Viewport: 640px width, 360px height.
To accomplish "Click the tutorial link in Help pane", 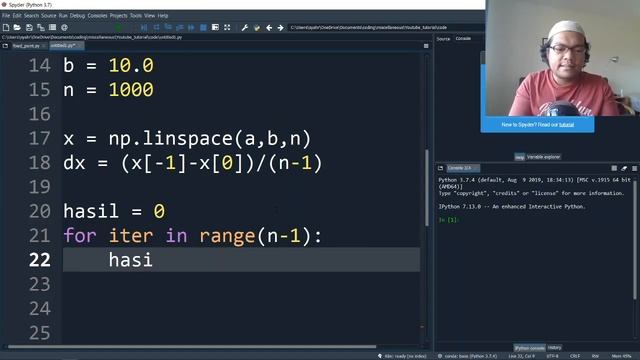I will [x=566, y=125].
